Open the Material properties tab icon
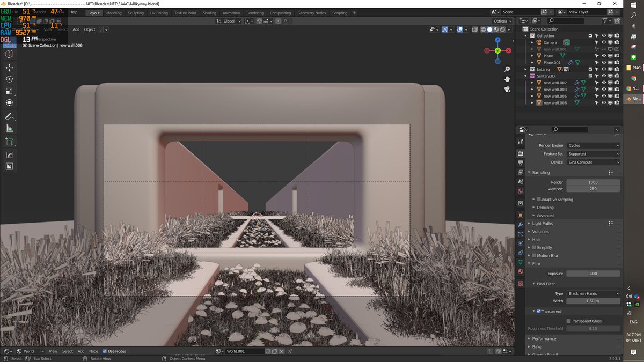 click(x=520, y=271)
